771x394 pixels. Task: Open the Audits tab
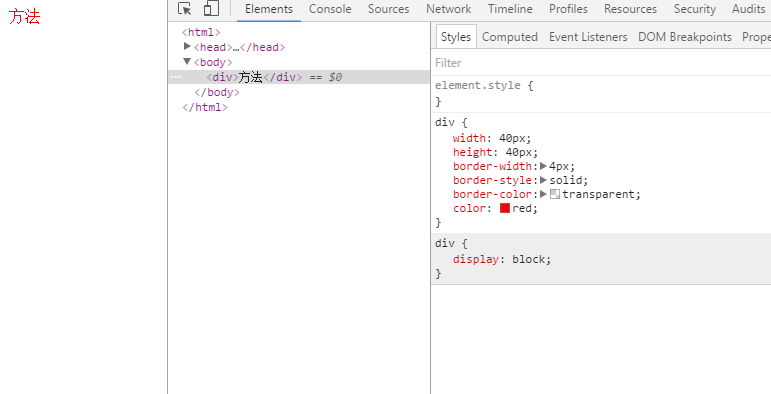click(748, 9)
